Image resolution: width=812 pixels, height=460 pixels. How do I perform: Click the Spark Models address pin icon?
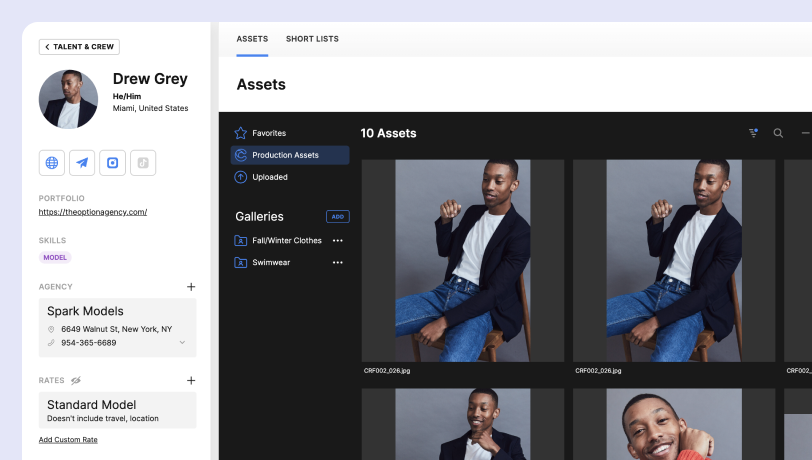click(51, 329)
